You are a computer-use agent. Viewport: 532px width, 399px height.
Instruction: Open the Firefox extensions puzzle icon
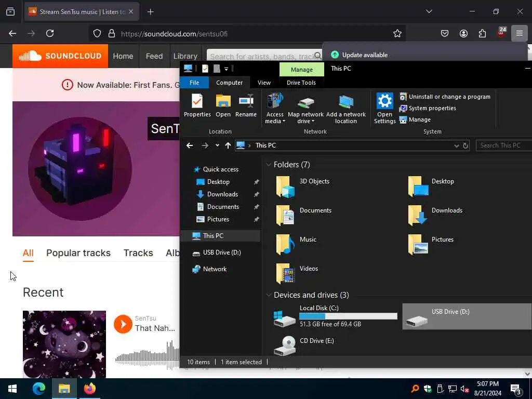[482, 33]
